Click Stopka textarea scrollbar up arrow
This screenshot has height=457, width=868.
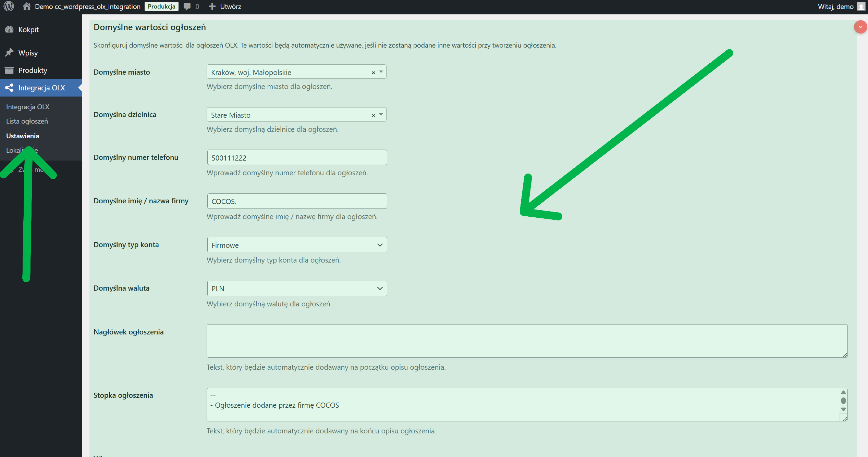click(843, 392)
